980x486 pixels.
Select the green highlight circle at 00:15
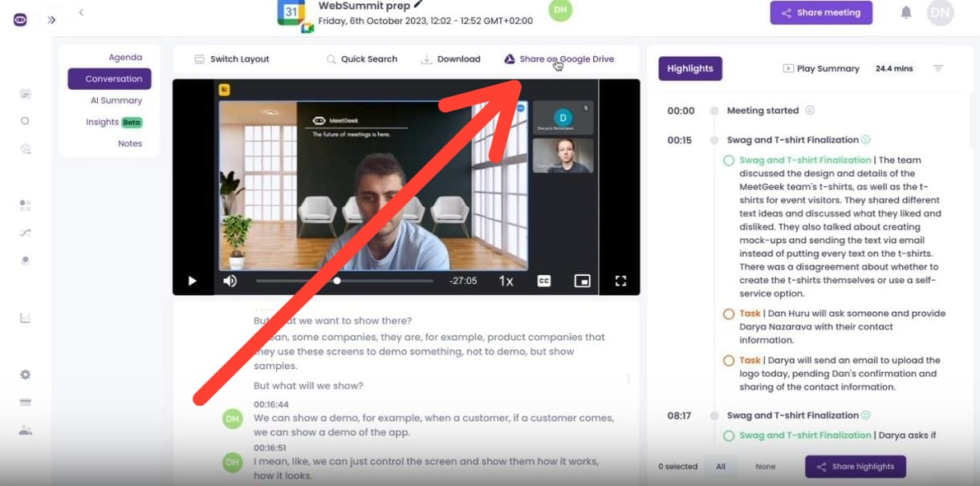(x=729, y=160)
